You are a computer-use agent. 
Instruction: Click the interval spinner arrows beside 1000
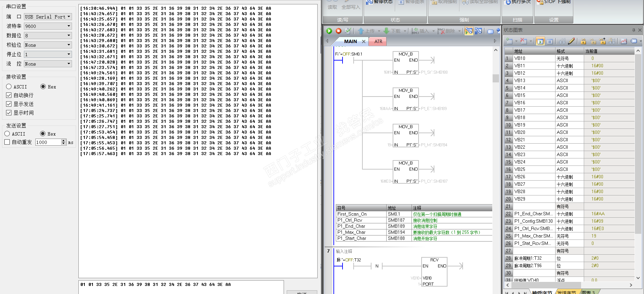pos(64,142)
